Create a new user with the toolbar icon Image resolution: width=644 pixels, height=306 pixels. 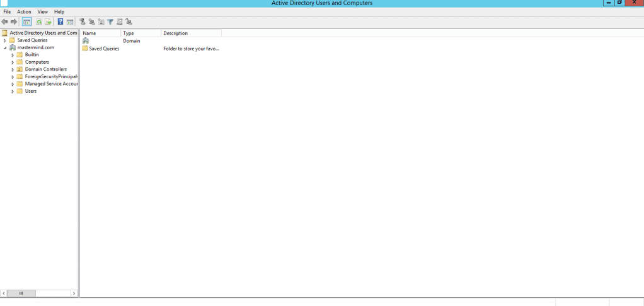click(x=82, y=21)
